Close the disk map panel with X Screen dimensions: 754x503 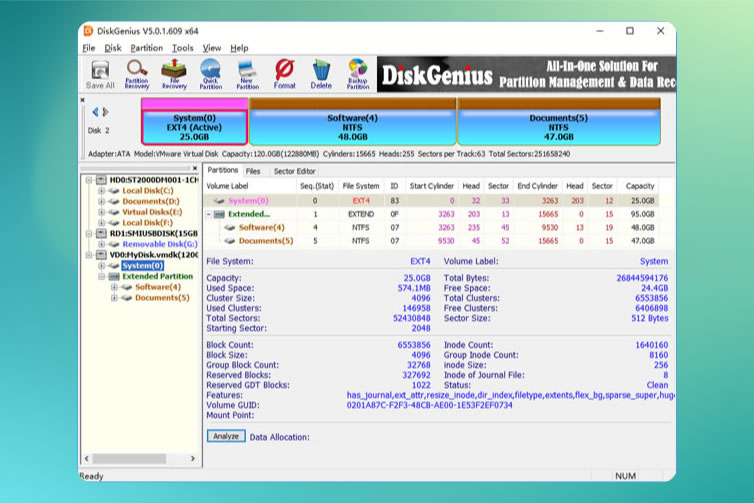[83, 100]
